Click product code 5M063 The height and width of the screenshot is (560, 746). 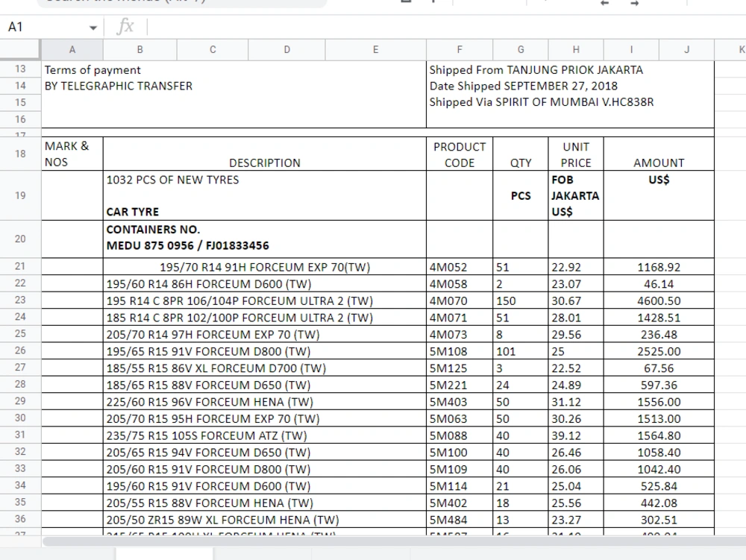[x=460, y=419]
